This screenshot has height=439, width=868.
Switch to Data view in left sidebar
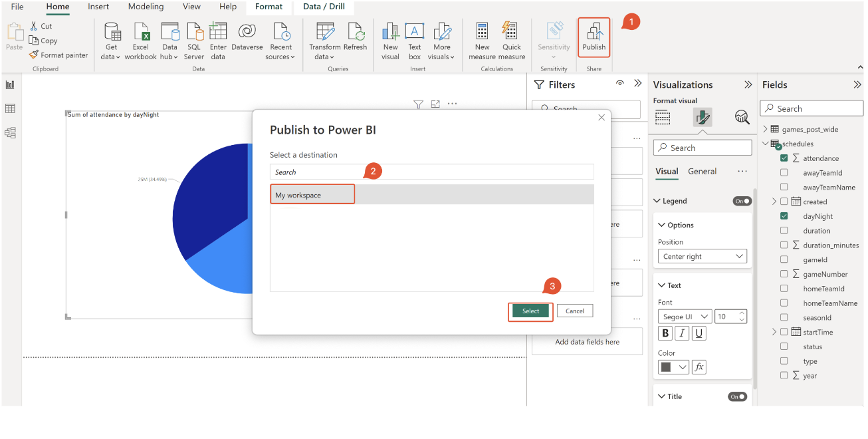pos(10,108)
